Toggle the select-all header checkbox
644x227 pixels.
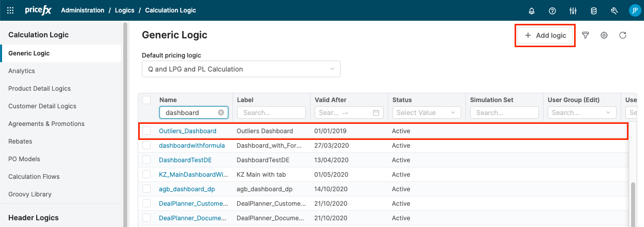147,100
